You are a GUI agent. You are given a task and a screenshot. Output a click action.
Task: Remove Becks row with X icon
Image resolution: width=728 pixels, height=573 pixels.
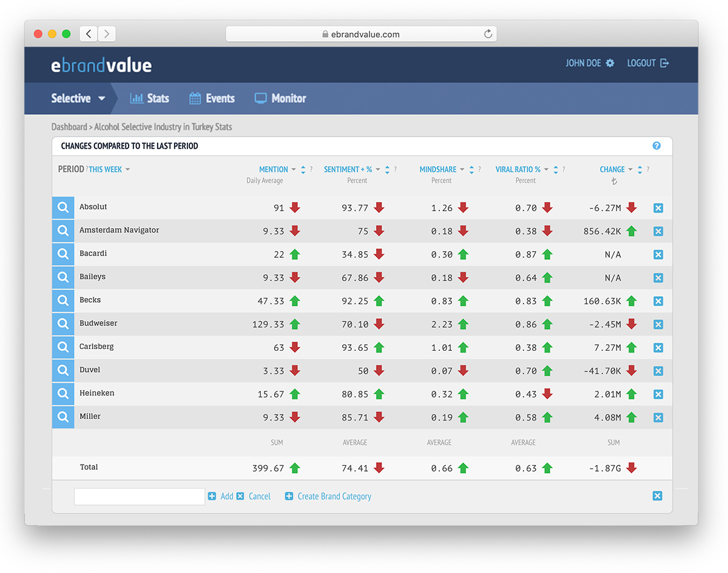tap(658, 301)
